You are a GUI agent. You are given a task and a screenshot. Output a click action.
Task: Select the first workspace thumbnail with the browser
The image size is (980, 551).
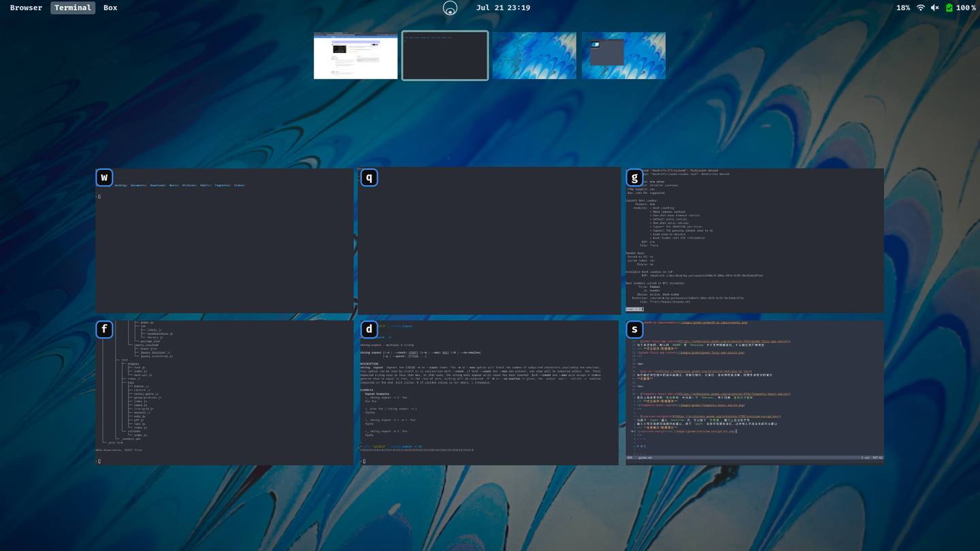[355, 55]
